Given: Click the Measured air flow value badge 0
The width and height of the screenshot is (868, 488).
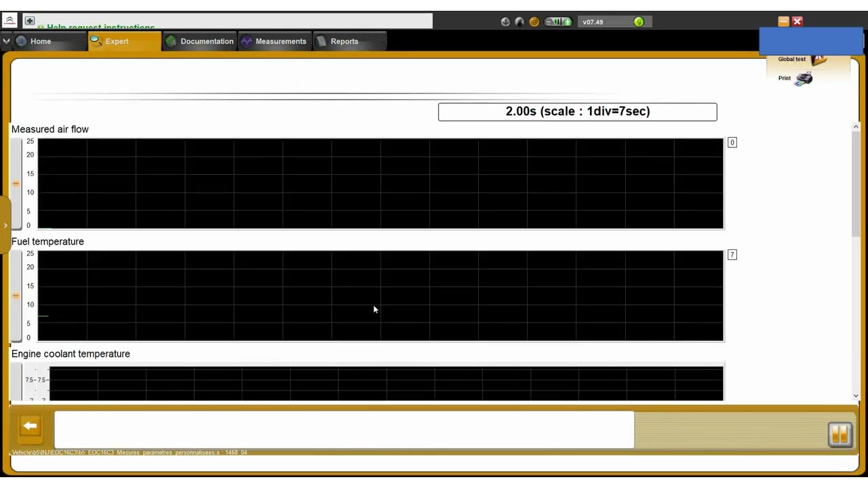Looking at the screenshot, I should point(732,142).
